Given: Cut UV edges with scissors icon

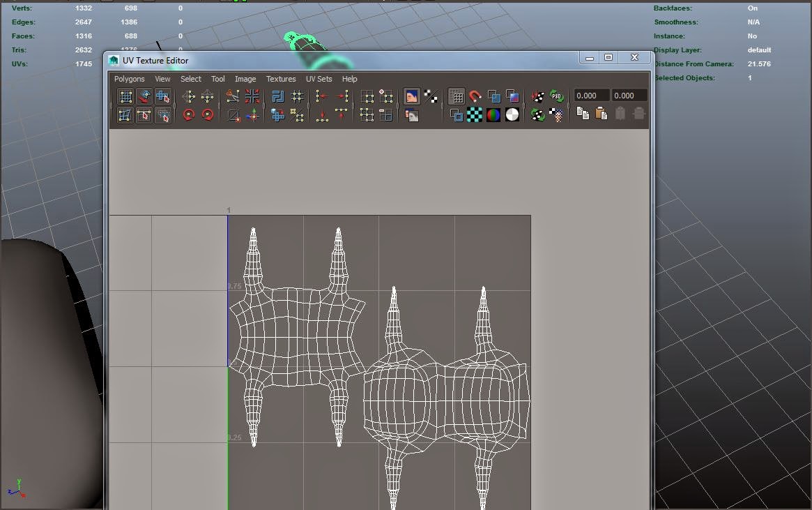Looking at the screenshot, I should pyautogui.click(x=233, y=96).
